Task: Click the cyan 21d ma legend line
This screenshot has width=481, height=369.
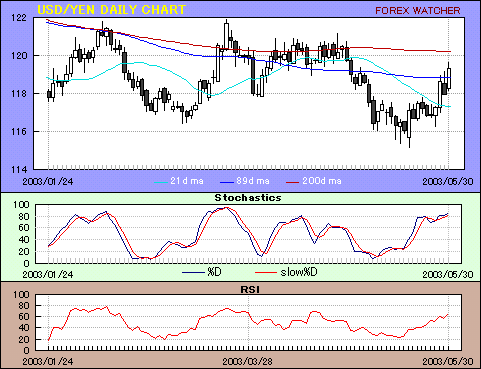Action: [161, 182]
